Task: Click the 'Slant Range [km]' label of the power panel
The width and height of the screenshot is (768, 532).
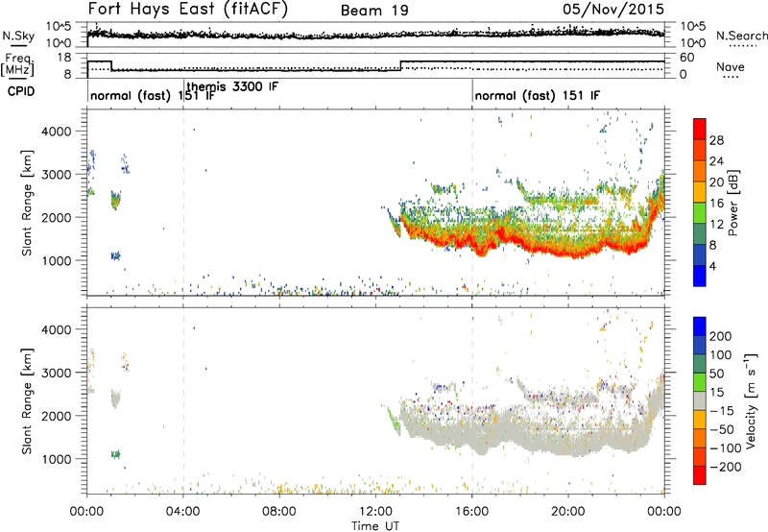Action: pos(27,203)
